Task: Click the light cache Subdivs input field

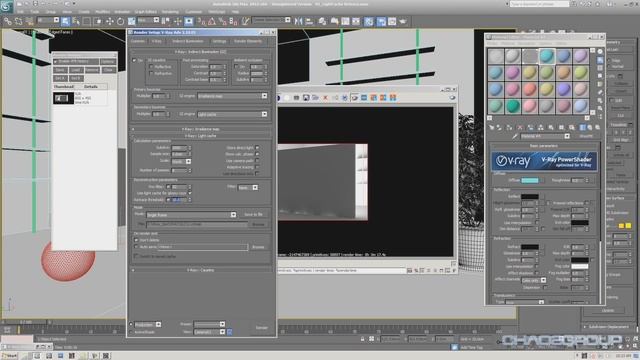Action: [179, 148]
